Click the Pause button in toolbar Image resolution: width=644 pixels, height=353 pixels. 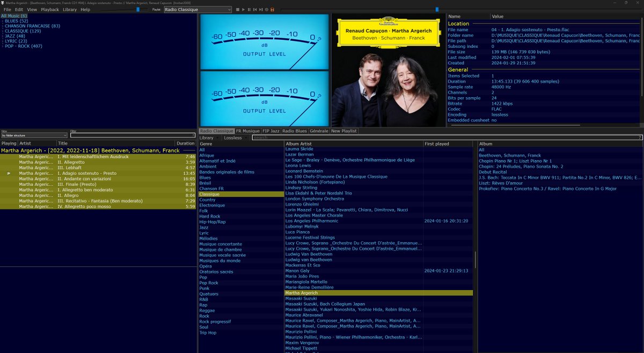(x=249, y=10)
